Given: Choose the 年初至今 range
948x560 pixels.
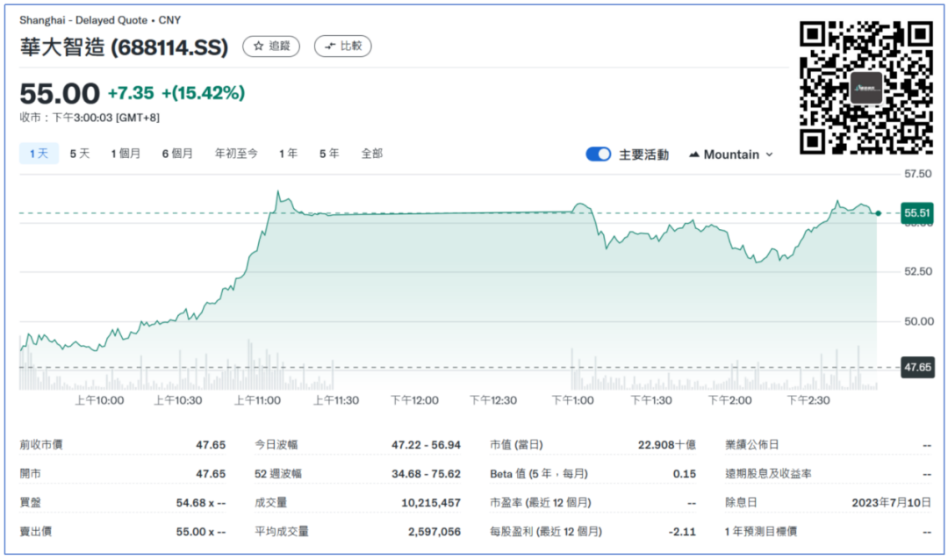Looking at the screenshot, I should coord(236,154).
